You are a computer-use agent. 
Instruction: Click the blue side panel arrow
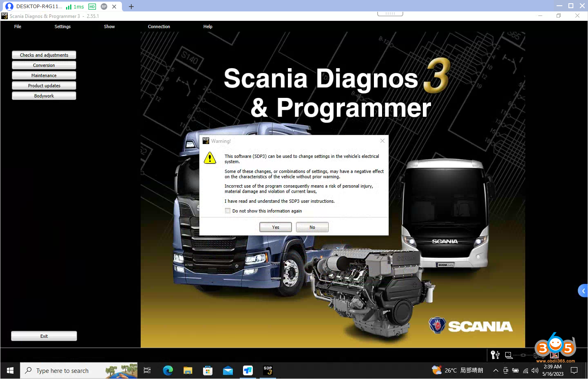583,291
